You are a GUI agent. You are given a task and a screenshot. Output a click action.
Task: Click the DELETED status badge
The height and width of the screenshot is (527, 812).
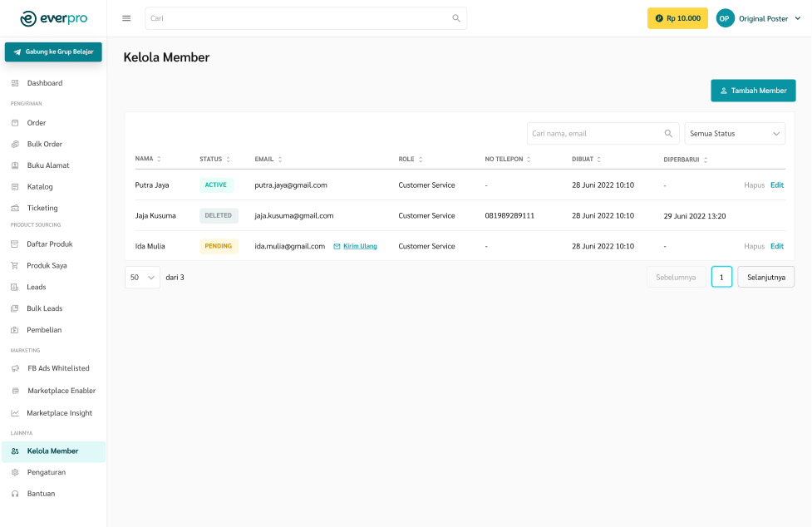(219, 215)
